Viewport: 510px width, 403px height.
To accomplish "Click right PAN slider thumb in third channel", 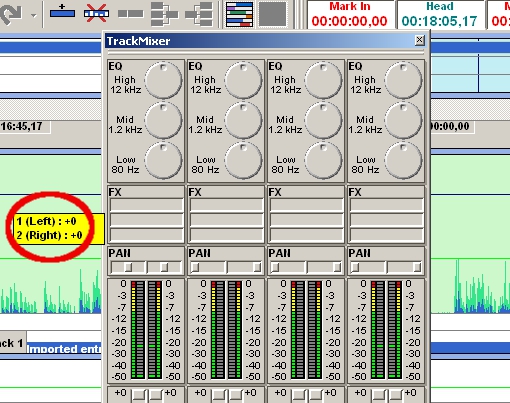I will (x=337, y=267).
